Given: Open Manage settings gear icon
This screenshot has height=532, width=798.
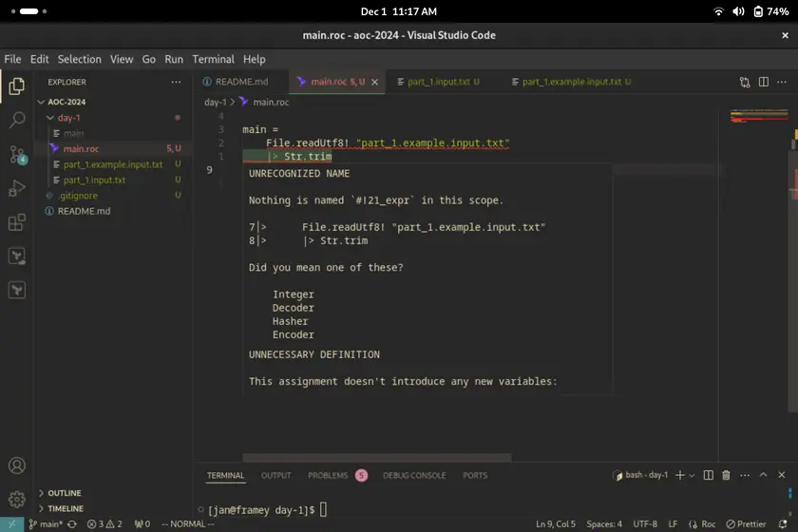Looking at the screenshot, I should (x=16, y=499).
